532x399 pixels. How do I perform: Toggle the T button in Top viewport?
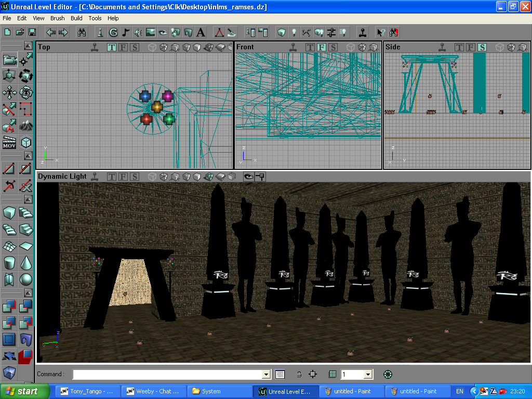(x=112, y=47)
